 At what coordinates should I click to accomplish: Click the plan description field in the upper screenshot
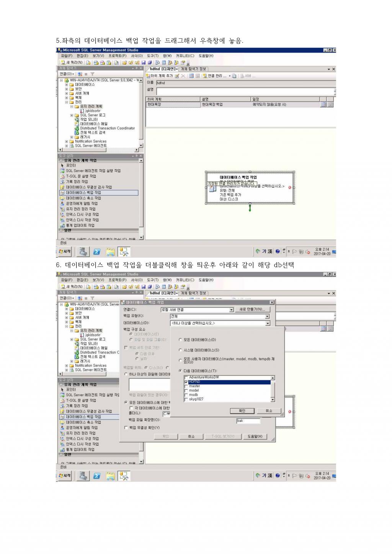coord(245,92)
